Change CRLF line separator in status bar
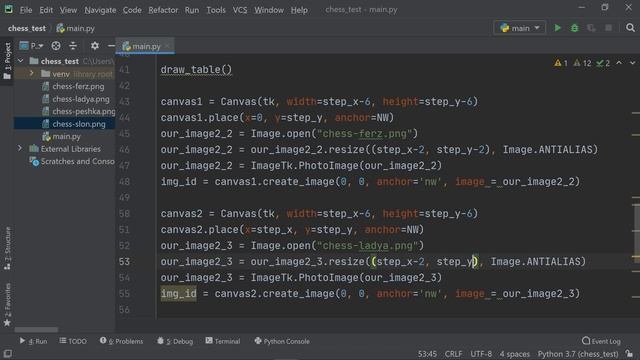This screenshot has height=360, width=640. [x=453, y=354]
